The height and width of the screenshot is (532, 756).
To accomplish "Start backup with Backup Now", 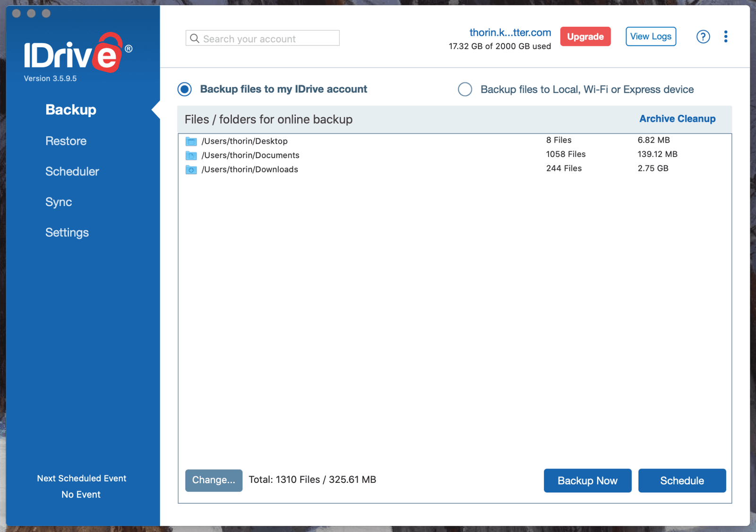I will tap(587, 481).
